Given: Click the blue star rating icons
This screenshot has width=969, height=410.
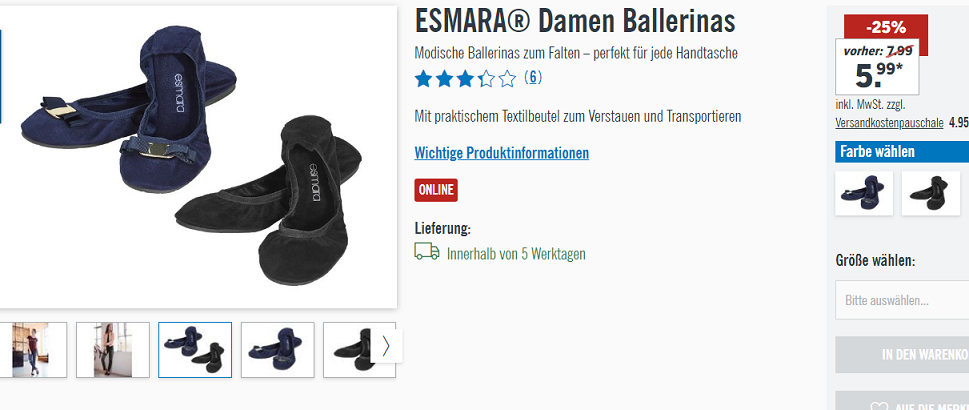Looking at the screenshot, I should pos(465,79).
